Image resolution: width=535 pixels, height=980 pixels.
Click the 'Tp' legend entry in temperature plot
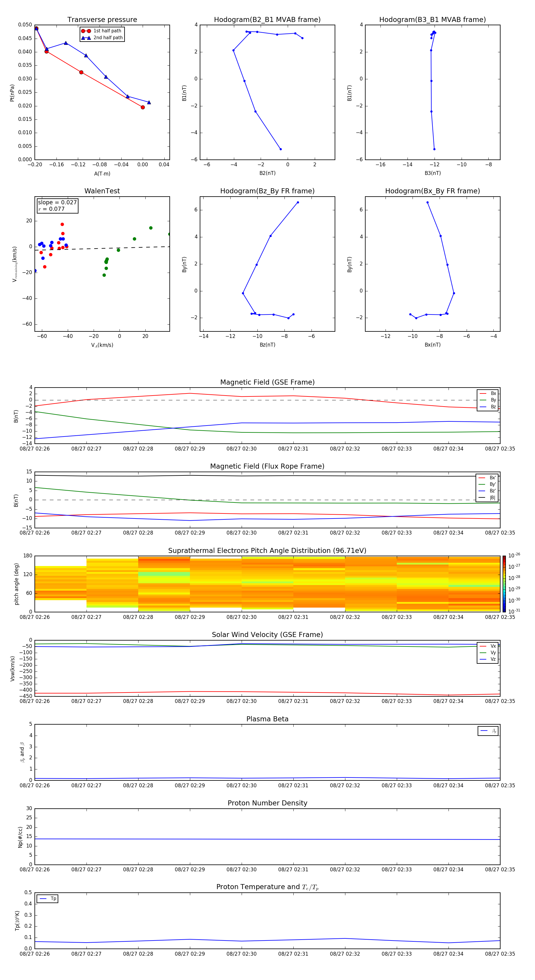point(48,899)
